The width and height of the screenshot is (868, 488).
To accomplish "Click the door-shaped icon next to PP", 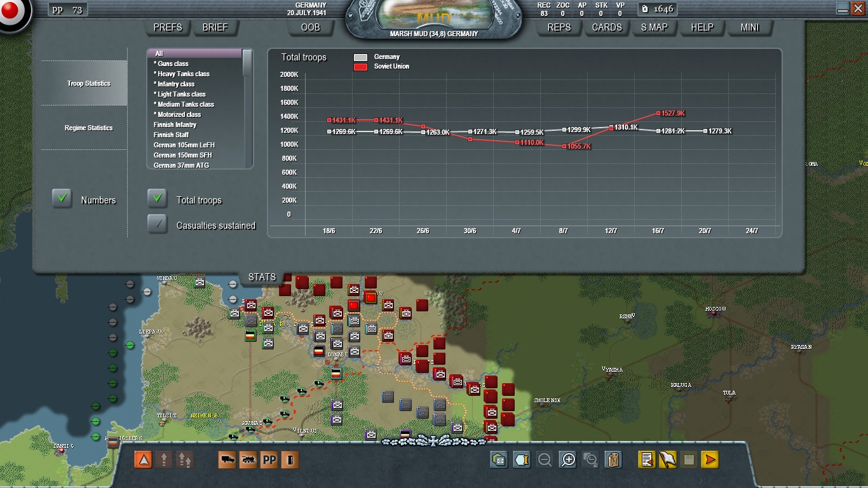I will tap(290, 459).
